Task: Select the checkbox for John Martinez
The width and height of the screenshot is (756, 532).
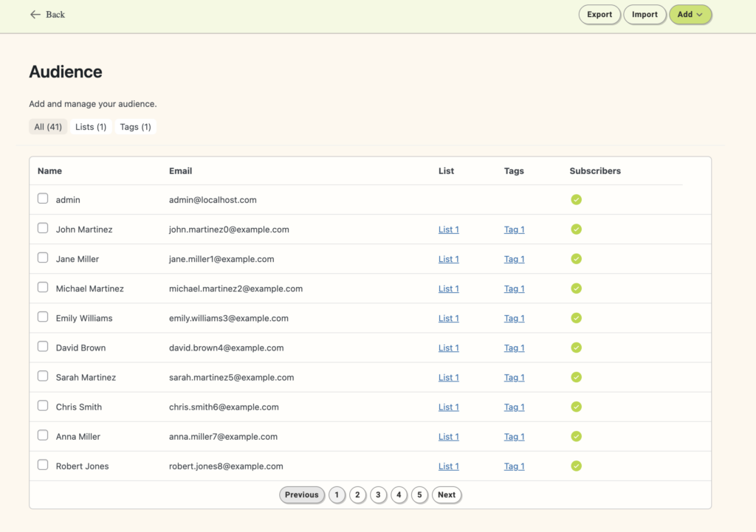Action: pos(42,228)
